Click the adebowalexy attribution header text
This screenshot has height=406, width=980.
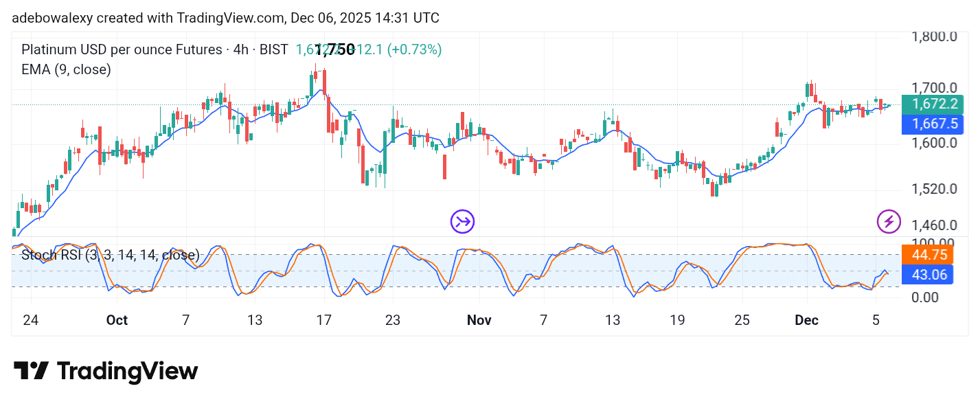pyautogui.click(x=225, y=18)
